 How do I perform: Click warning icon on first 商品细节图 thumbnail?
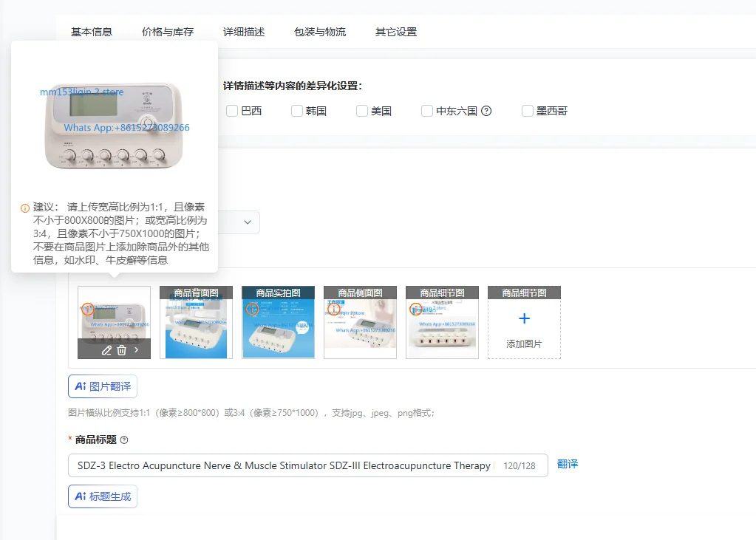[415, 309]
